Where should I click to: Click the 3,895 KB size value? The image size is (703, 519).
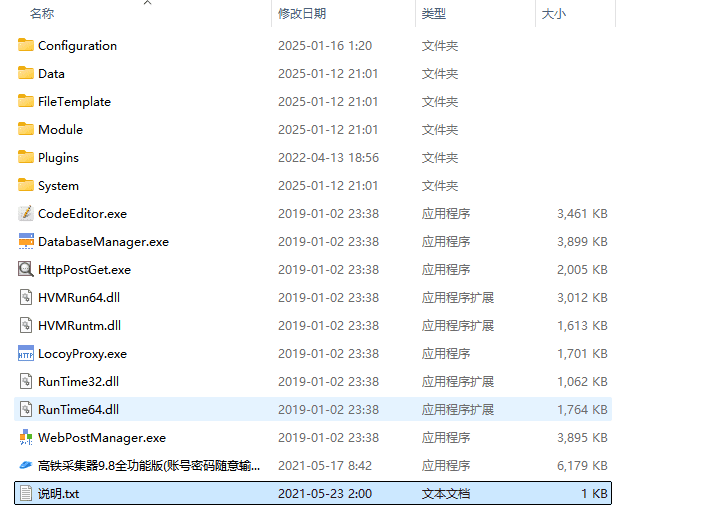pos(582,438)
